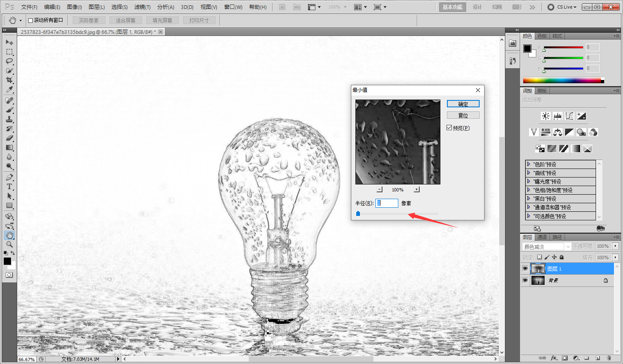Expand the "曝光度"预设 presets
623x364 pixels.
tap(529, 181)
